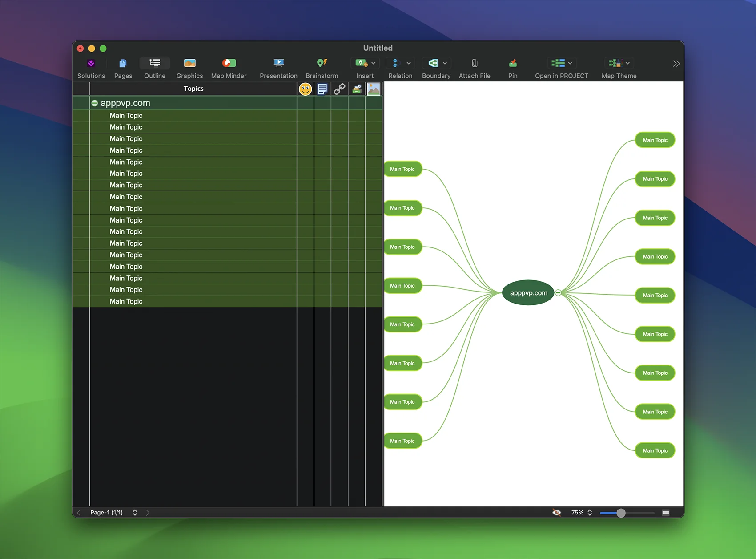The image size is (756, 559).
Task: Select the bottom-left Main Topic node
Action: (x=402, y=441)
